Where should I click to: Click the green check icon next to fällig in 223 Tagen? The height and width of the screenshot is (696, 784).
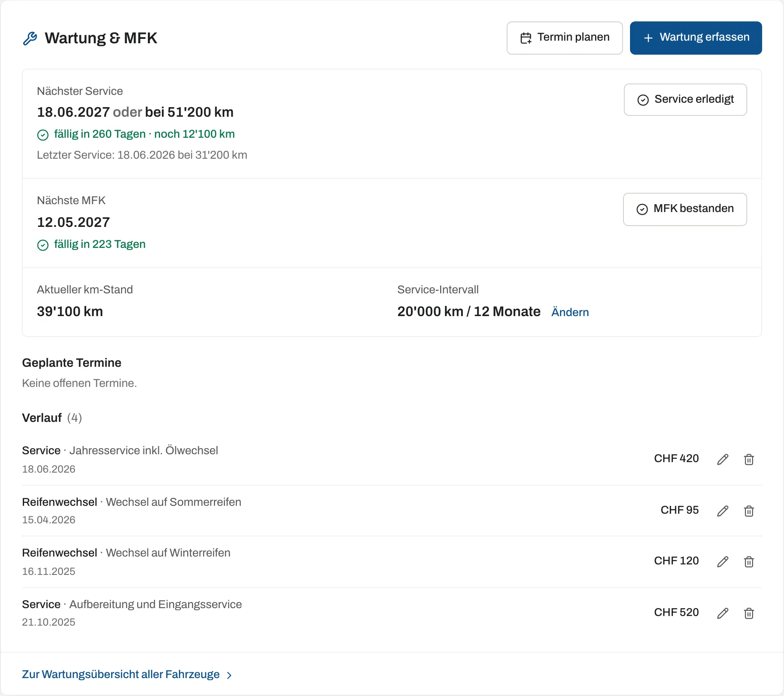(43, 245)
